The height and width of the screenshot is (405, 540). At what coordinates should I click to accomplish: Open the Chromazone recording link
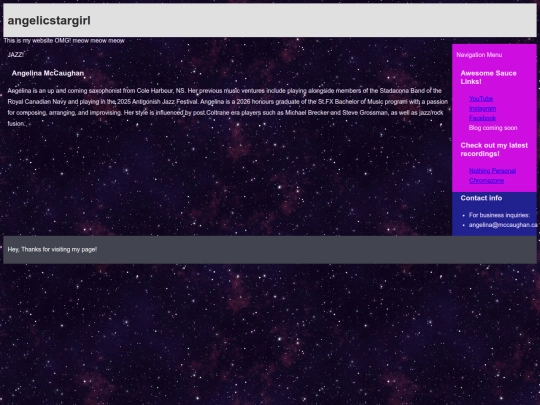[486, 180]
